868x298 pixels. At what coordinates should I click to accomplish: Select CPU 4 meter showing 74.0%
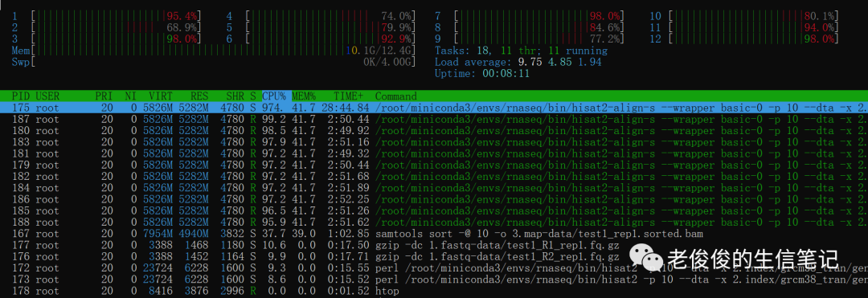click(321, 16)
